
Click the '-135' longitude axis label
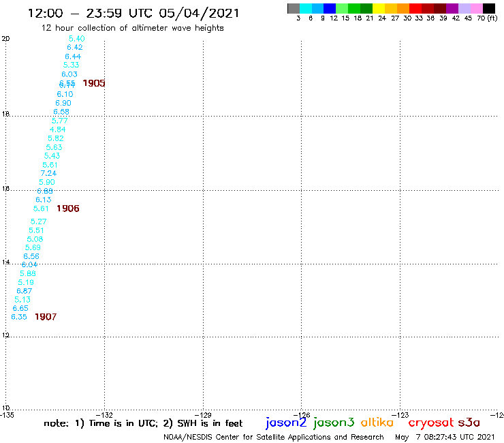click(x=7, y=414)
